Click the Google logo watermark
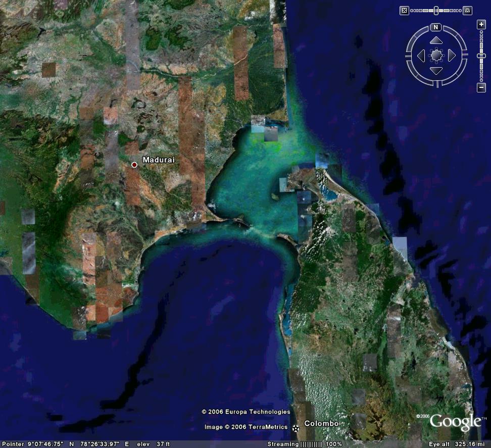This screenshot has height=448, width=491. [x=455, y=422]
